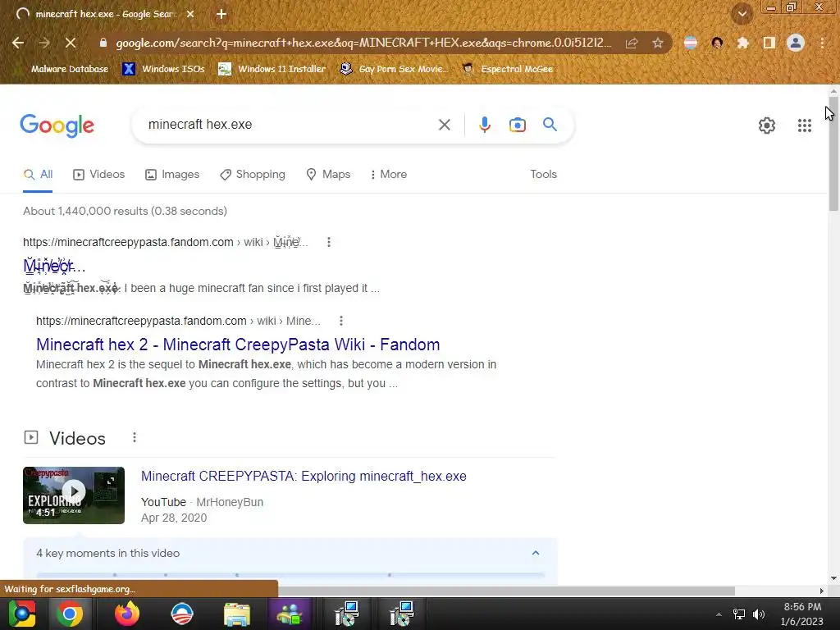840x630 pixels.
Task: Open a new tab with plus button
Action: [221, 15]
